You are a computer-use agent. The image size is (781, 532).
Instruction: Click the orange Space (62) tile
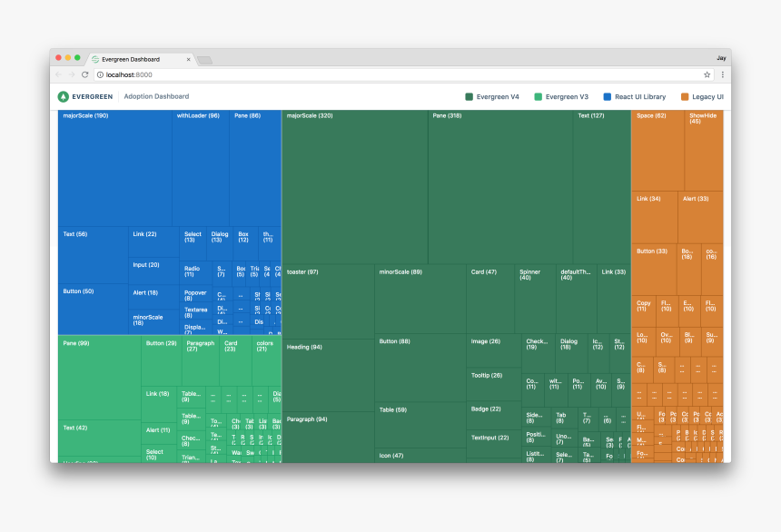click(657, 150)
